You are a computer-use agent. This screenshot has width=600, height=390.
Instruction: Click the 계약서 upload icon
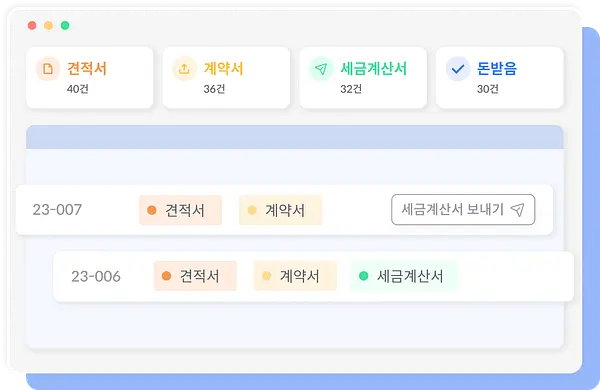tap(184, 69)
